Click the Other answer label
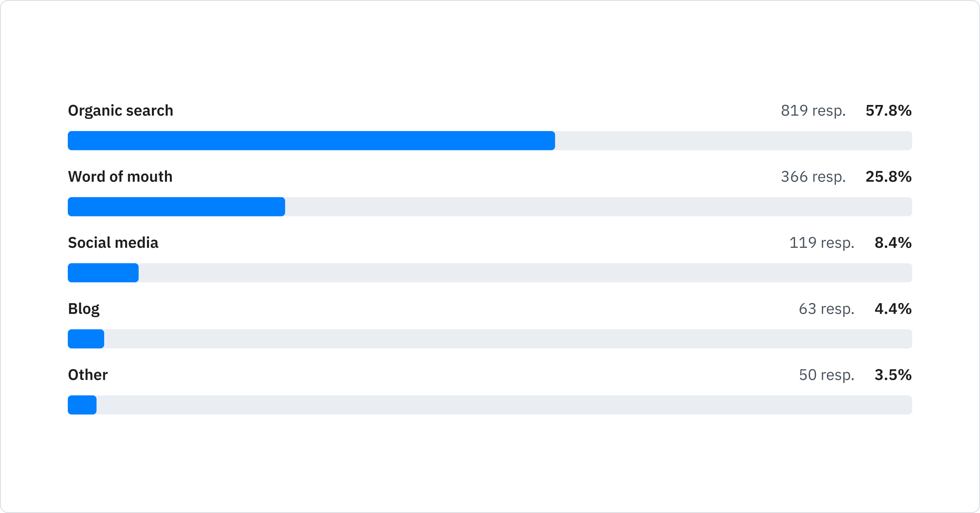Screen dimensions: 980x513 click(88, 375)
